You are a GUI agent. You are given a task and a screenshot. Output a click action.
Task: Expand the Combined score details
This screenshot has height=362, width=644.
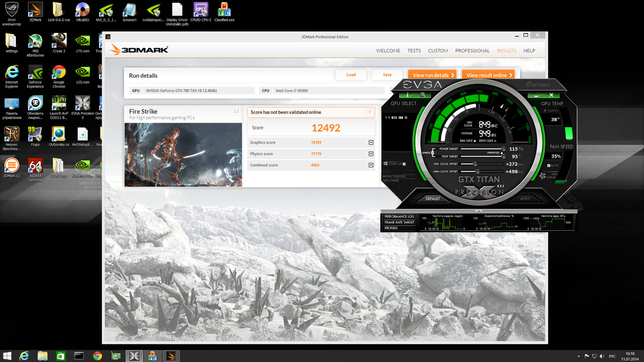point(371,165)
